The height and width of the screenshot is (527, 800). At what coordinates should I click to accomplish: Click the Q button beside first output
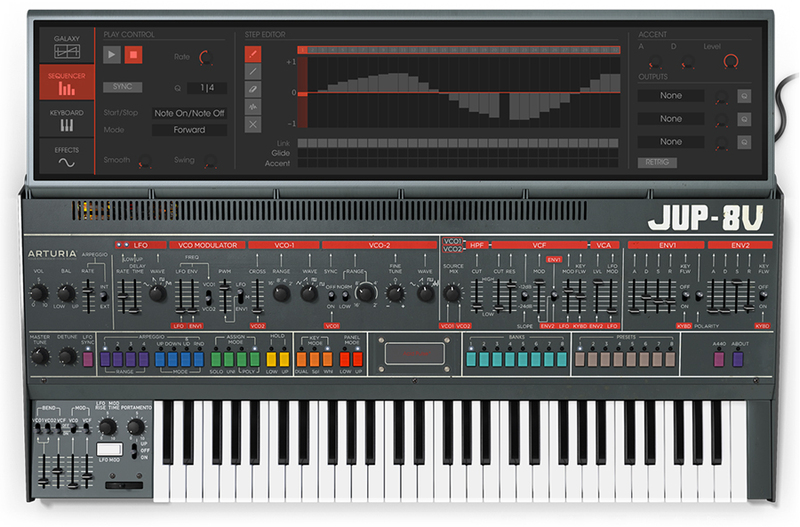tap(744, 96)
